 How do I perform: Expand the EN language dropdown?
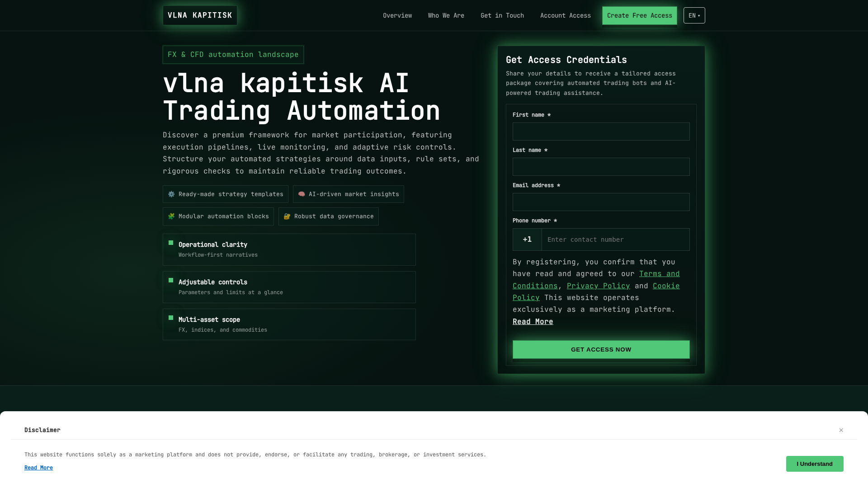(694, 15)
